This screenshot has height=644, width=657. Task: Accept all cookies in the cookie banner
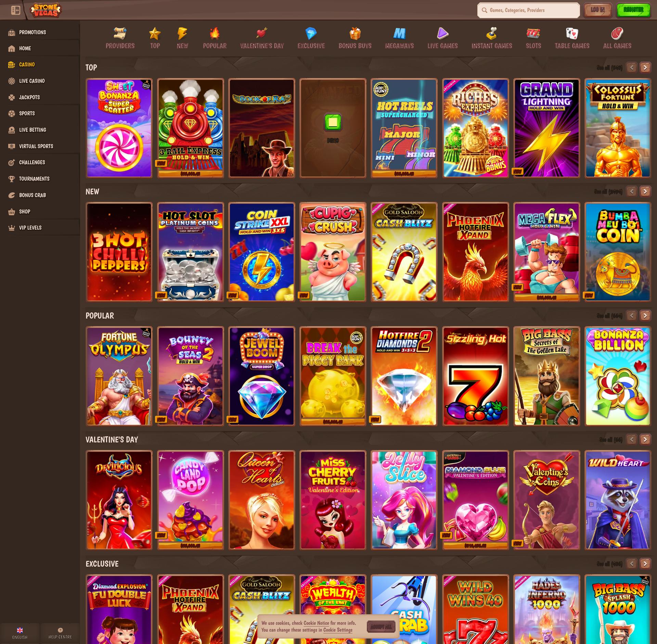click(381, 627)
